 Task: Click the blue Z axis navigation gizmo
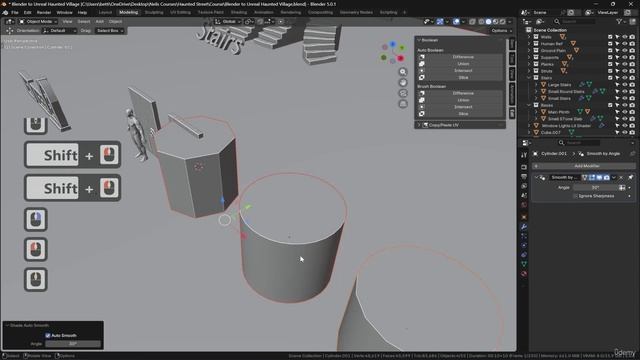click(x=393, y=44)
